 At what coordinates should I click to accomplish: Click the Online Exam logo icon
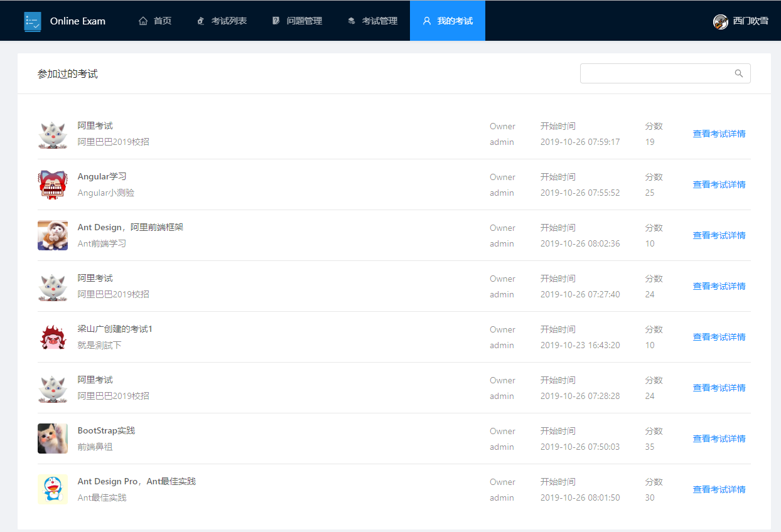(x=32, y=21)
